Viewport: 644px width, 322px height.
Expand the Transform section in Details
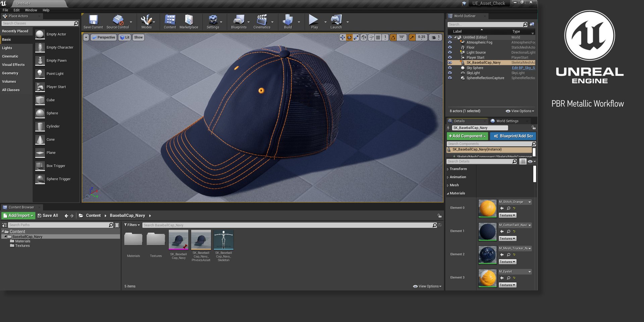[448, 169]
